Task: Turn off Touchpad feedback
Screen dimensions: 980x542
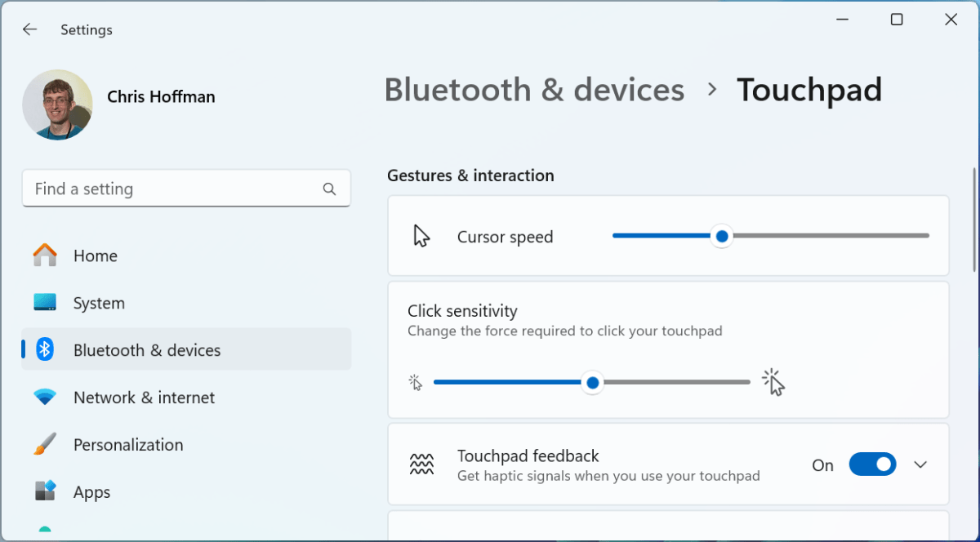Action: click(872, 464)
